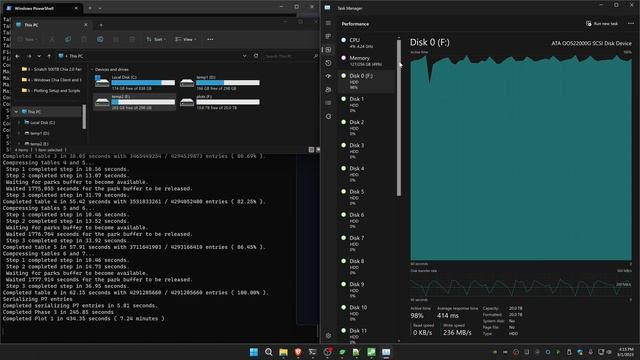Select Disk 0 (F:) in the performance list

coord(367,81)
